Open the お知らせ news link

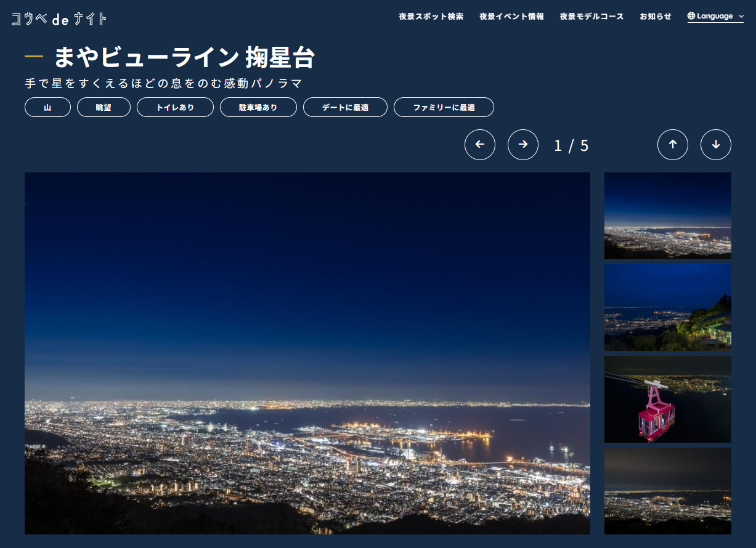655,17
